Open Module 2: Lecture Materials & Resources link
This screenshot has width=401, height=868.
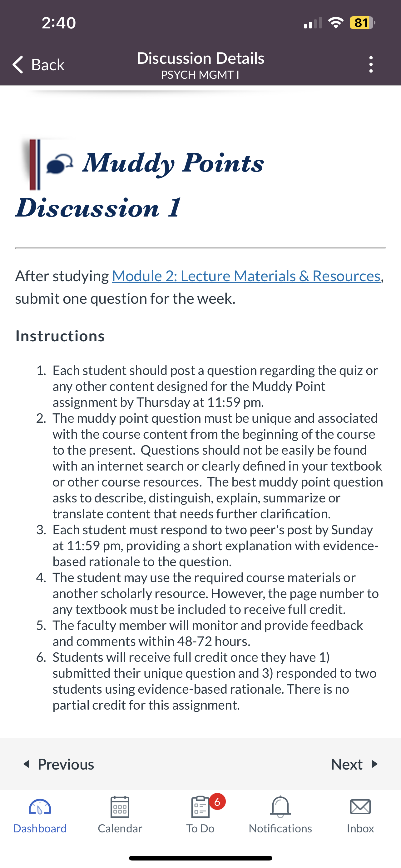click(246, 276)
